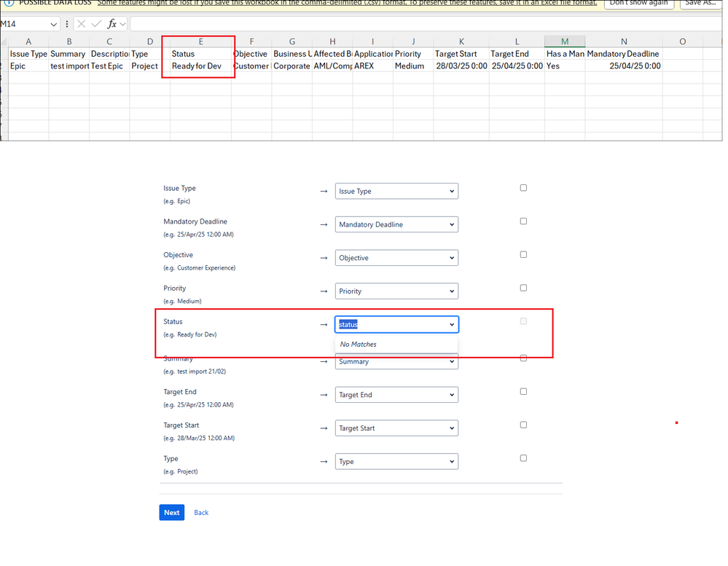Viewport: 728px width, 566px height.
Task: Tick the Type map value checkbox
Action: pos(523,458)
